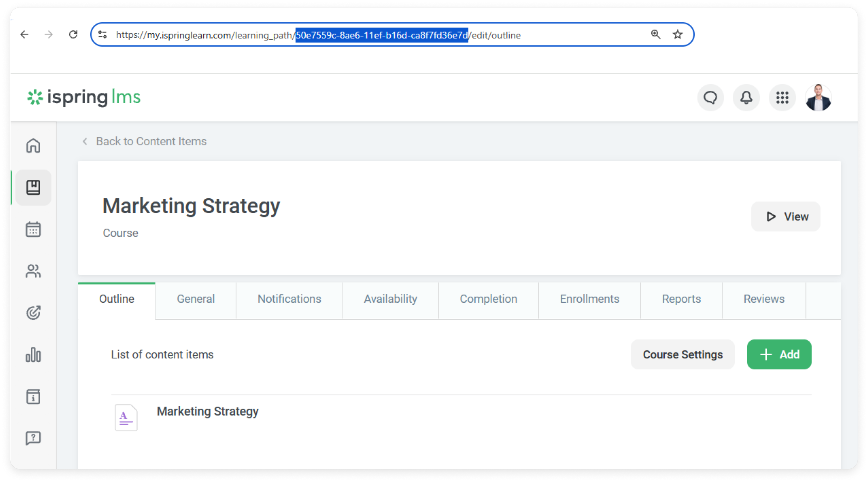The width and height of the screenshot is (868, 482).
Task: Open the Learning Content book icon
Action: coord(33,188)
